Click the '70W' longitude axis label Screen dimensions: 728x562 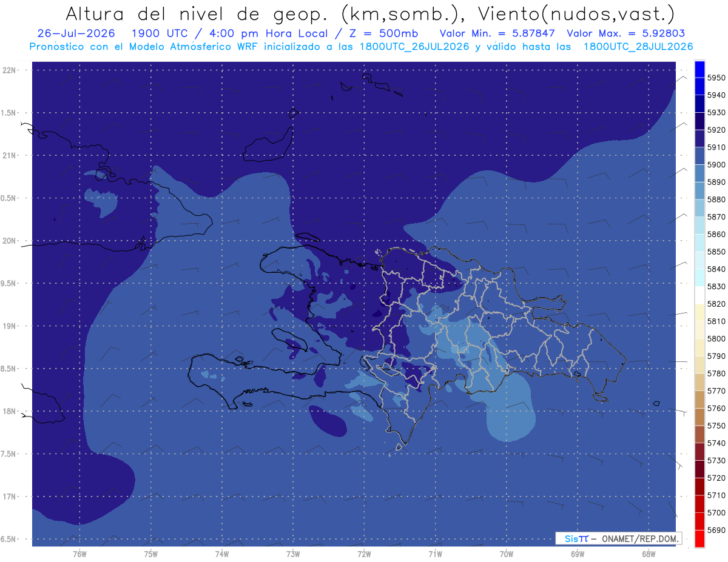[x=507, y=554]
